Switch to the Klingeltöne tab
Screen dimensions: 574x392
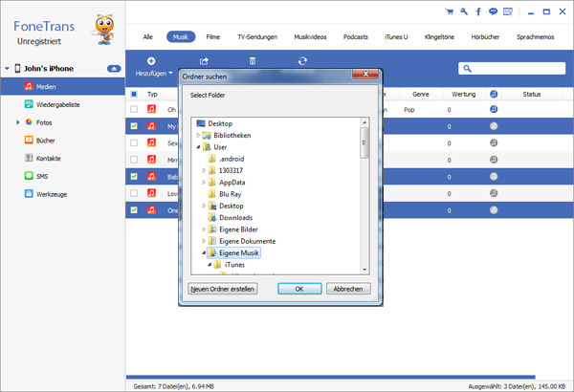pyautogui.click(x=439, y=37)
